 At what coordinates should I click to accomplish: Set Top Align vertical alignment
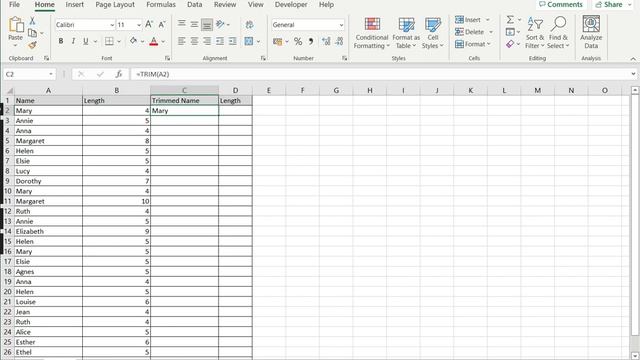[x=182, y=24]
